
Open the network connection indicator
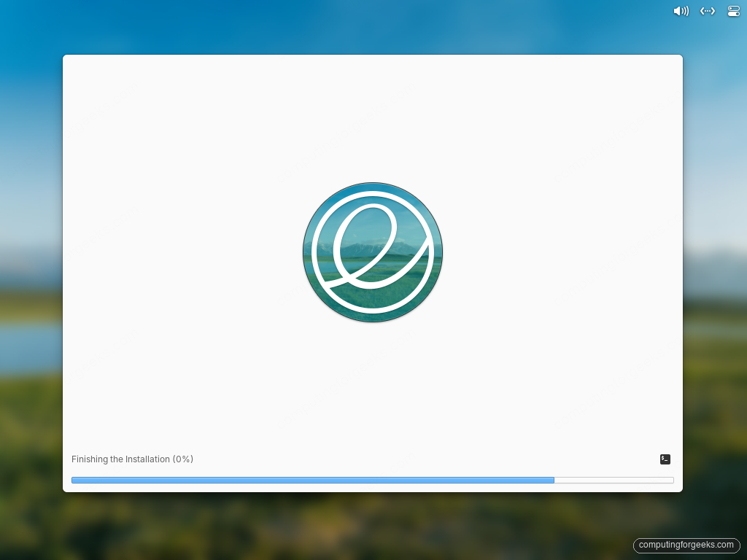tap(708, 11)
